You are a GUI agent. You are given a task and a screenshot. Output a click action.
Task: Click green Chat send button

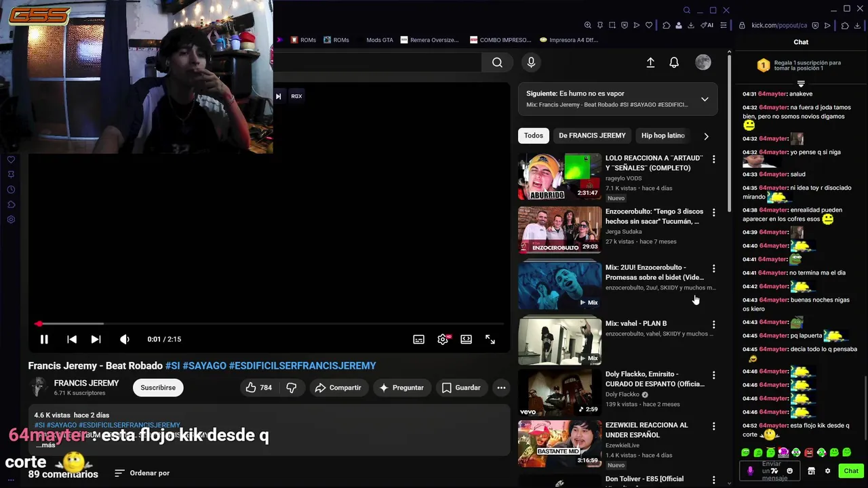coord(851,471)
